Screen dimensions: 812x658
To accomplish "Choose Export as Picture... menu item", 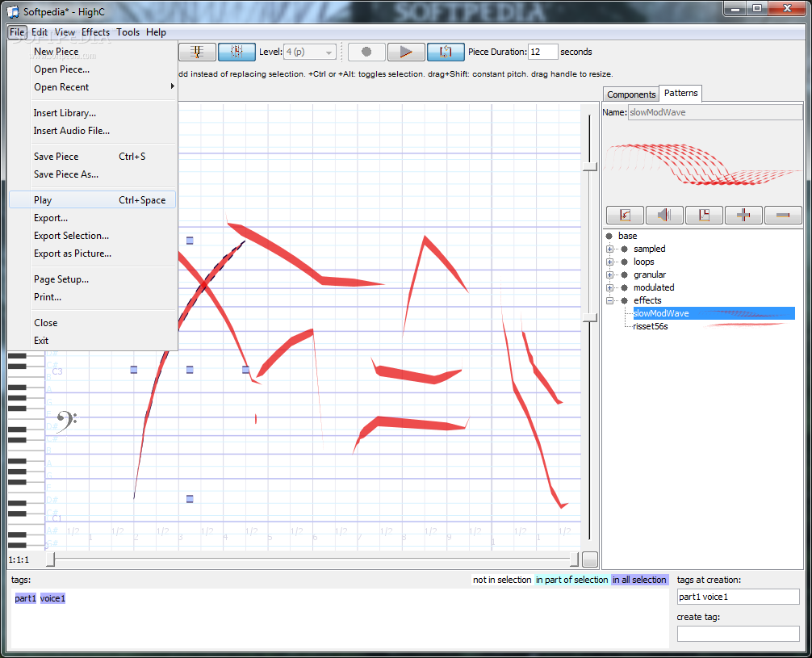I will point(92,254).
